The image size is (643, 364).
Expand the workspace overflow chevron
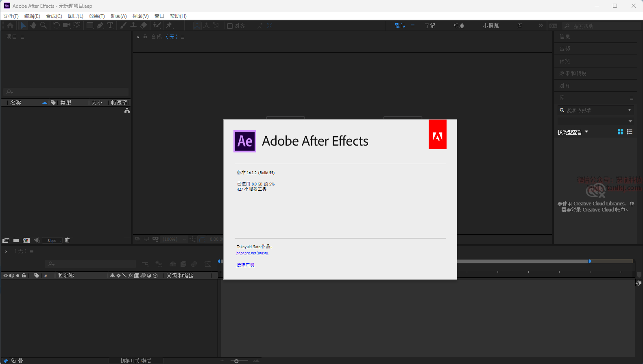[541, 26]
